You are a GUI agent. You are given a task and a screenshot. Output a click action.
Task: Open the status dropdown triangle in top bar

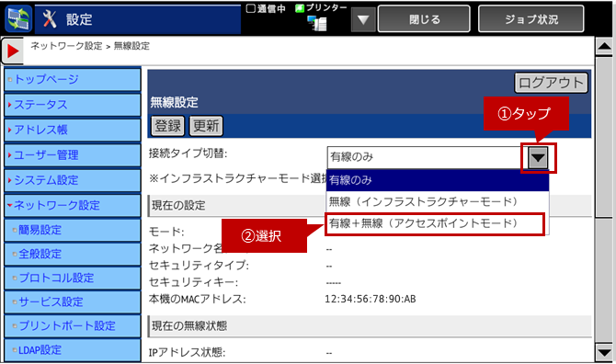point(363,19)
